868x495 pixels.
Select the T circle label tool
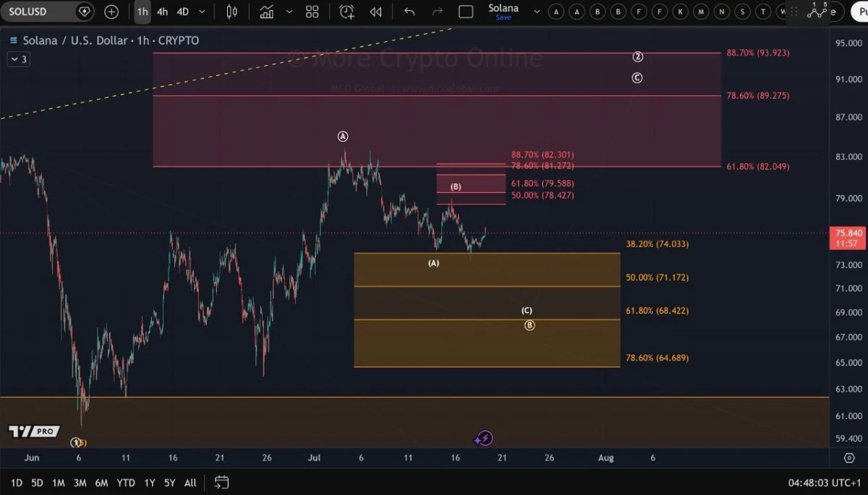pos(763,12)
